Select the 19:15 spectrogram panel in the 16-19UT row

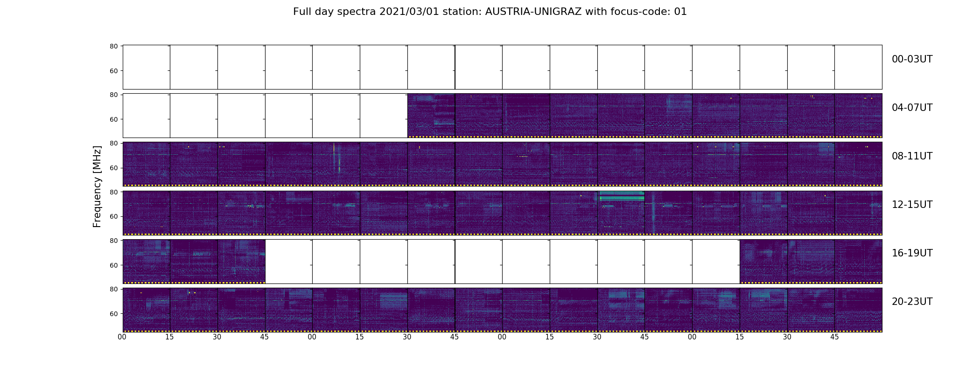(x=763, y=261)
